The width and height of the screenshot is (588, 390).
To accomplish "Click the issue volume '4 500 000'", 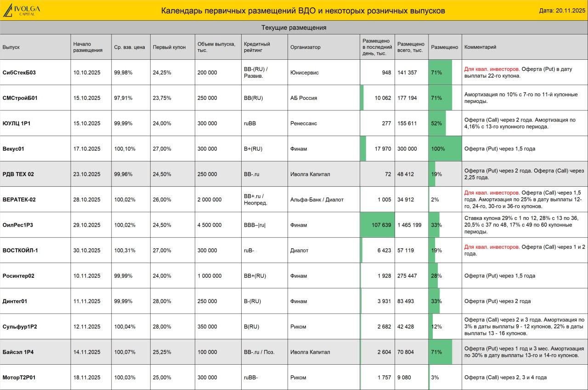I will point(209,225).
